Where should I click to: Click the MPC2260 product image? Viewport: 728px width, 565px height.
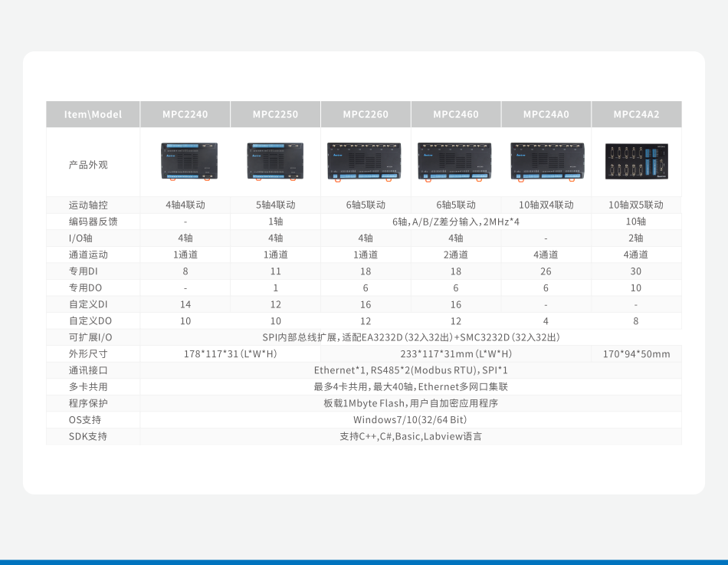[365, 162]
